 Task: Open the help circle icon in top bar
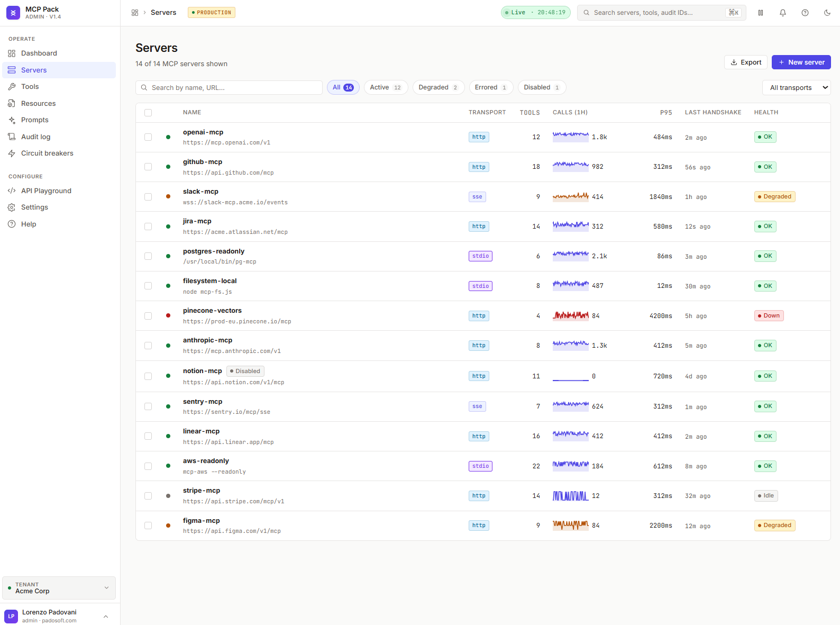pos(805,13)
